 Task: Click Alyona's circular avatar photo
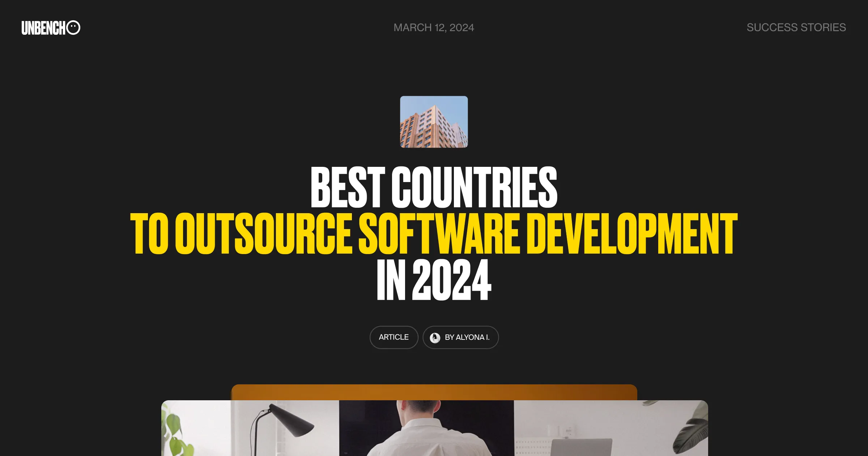coord(434,337)
